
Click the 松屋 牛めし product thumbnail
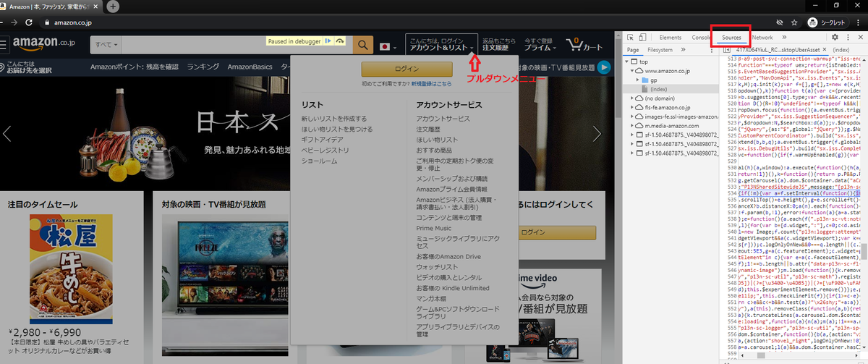71,268
